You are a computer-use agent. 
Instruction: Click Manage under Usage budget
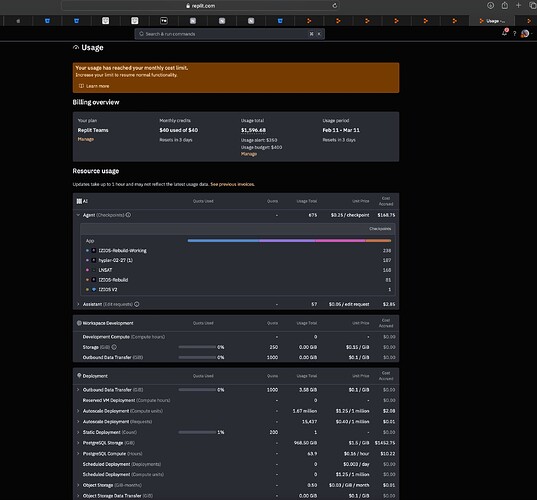[249, 154]
